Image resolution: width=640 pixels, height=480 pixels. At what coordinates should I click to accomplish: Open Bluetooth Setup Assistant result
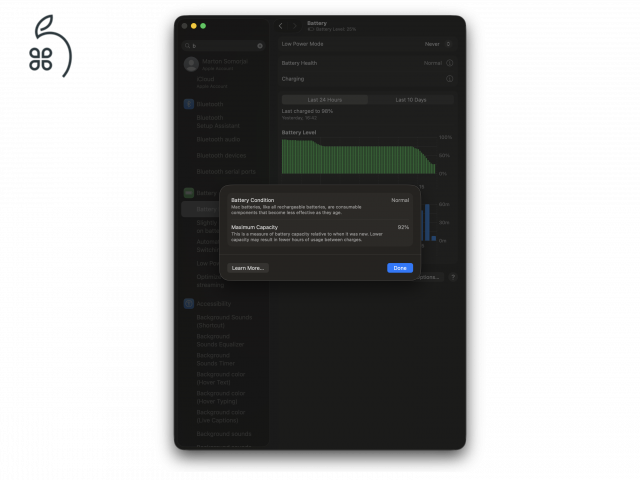(x=218, y=122)
